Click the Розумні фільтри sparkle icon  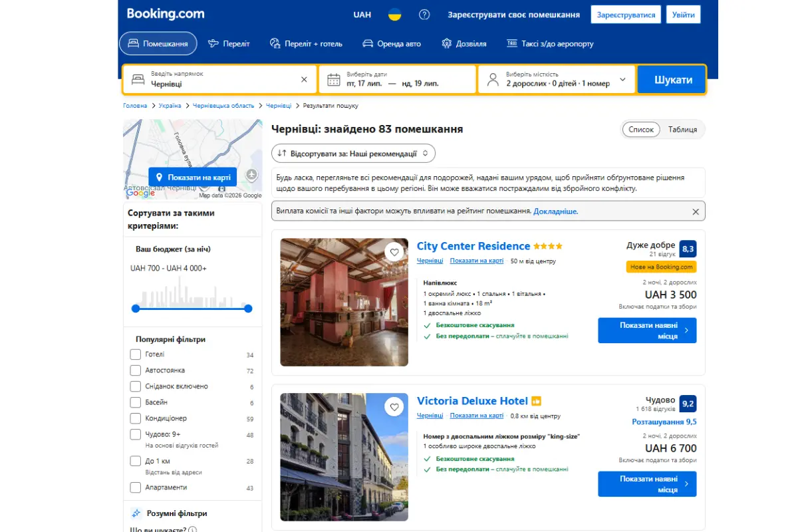(x=136, y=513)
